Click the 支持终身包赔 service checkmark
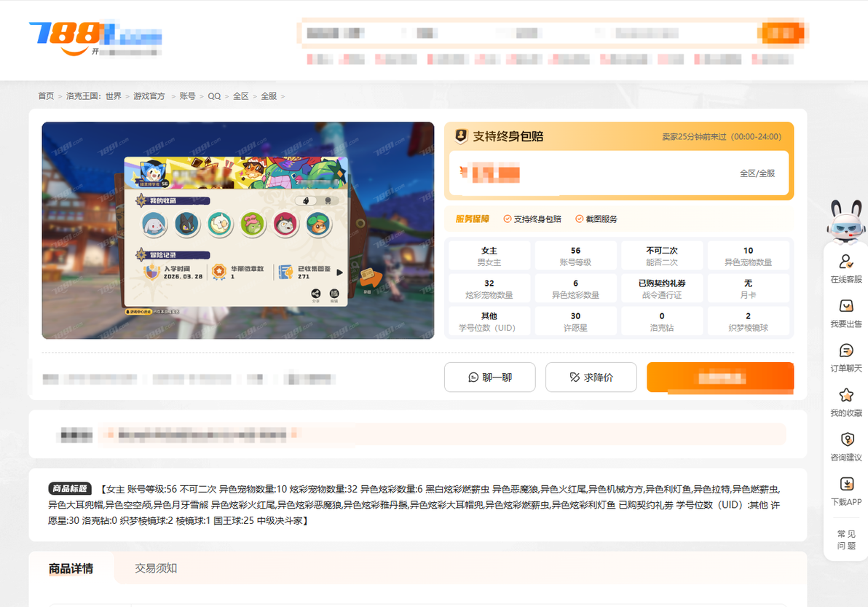 click(x=507, y=219)
